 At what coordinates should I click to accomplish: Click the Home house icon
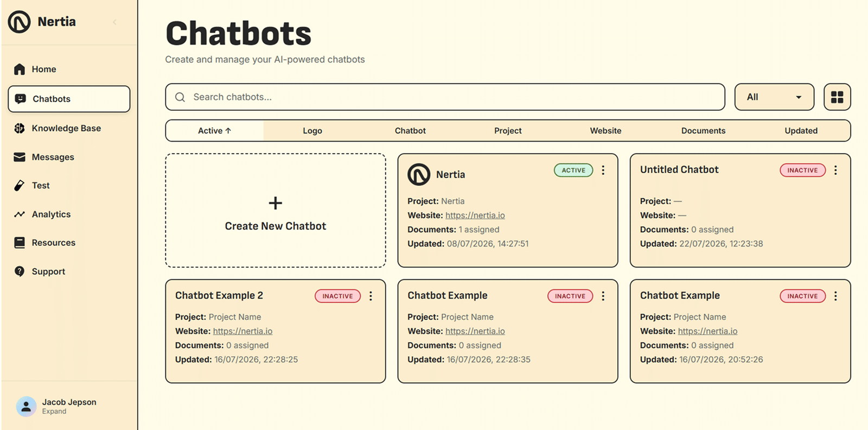(x=20, y=69)
